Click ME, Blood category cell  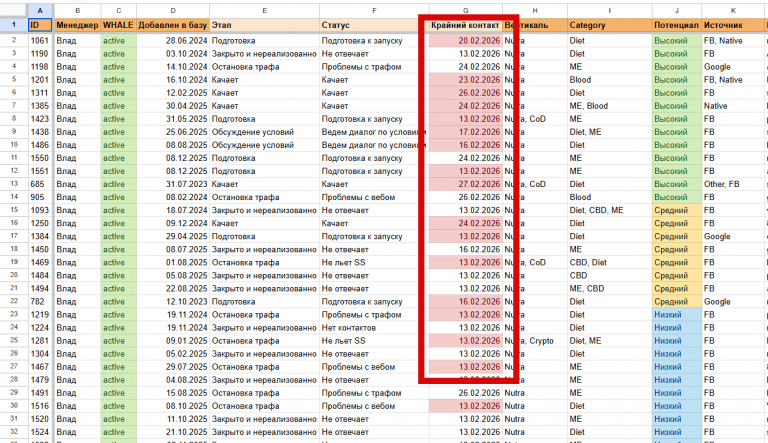pyautogui.click(x=609, y=106)
